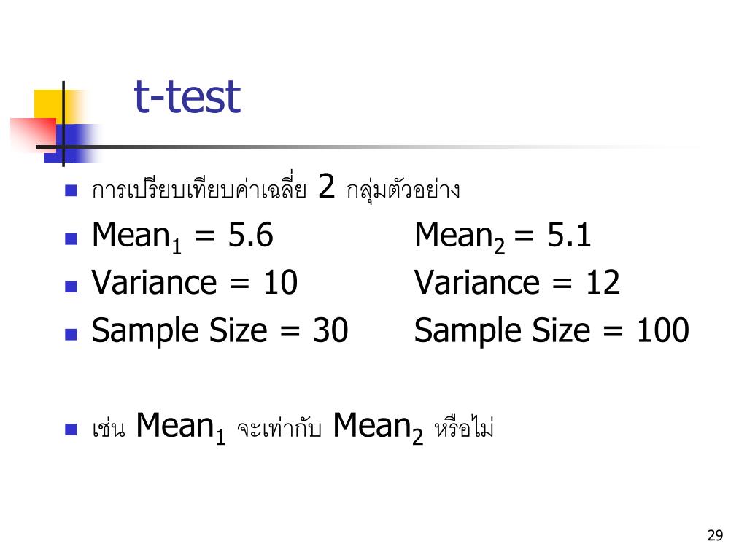The height and width of the screenshot is (560, 747).
Task: Click the slide number 29
Action: (715, 535)
